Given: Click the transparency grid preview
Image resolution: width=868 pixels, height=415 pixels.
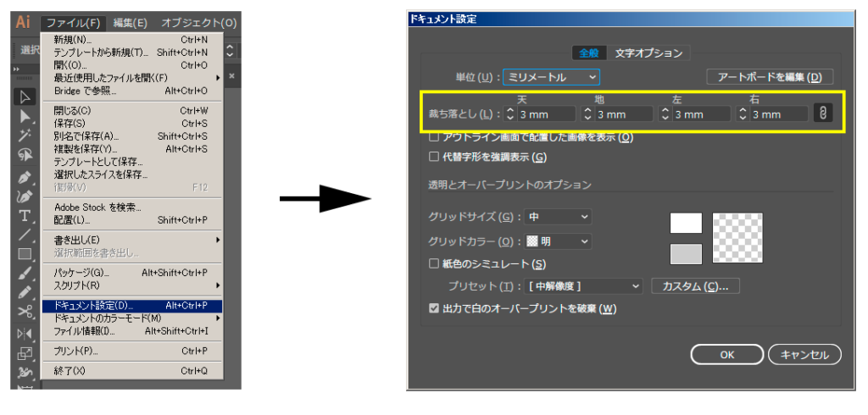Looking at the screenshot, I should click(737, 238).
